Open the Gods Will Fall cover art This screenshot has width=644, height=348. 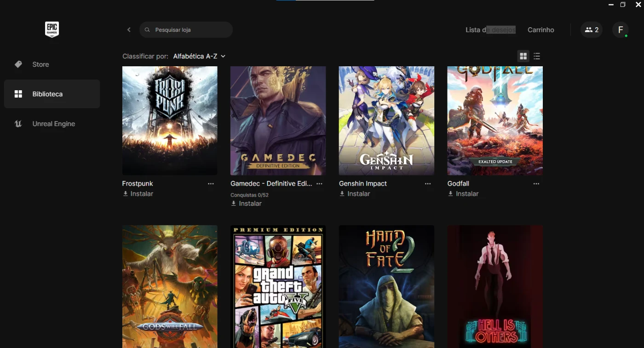(170, 286)
